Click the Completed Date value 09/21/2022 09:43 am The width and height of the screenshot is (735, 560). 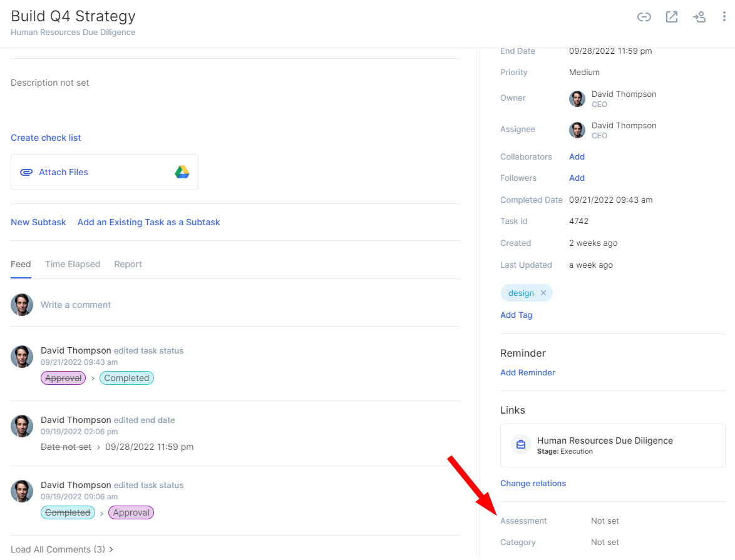[611, 200]
